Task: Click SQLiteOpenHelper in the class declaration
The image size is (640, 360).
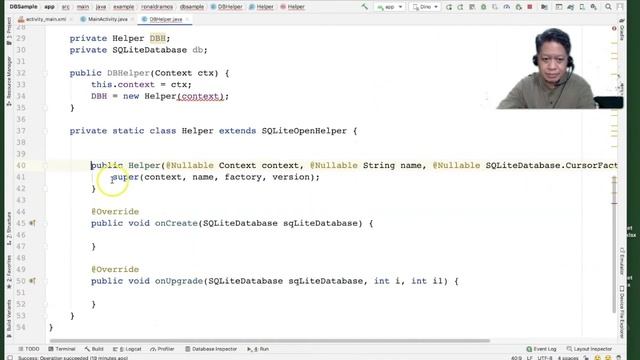Action: [304, 131]
